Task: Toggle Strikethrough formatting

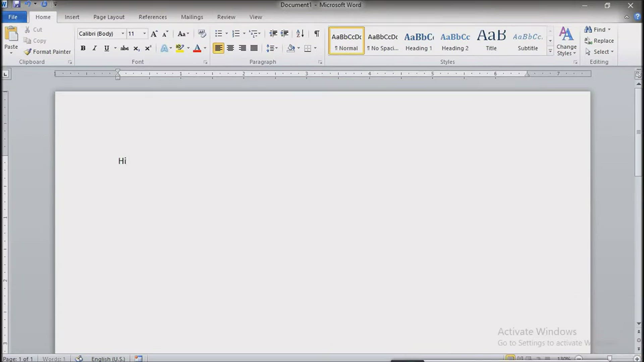Action: click(124, 48)
